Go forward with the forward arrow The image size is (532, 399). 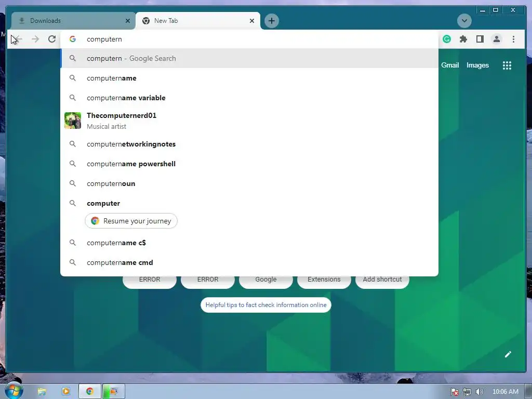pyautogui.click(x=35, y=39)
